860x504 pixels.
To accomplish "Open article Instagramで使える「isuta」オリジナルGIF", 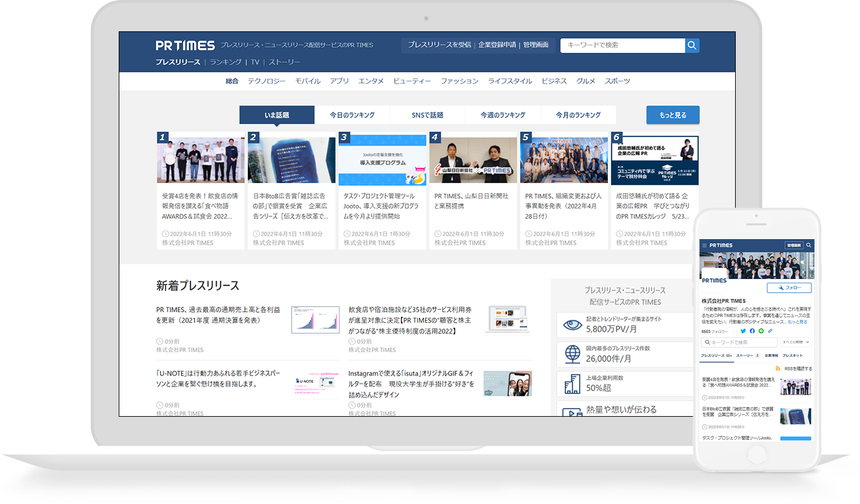I will click(411, 384).
